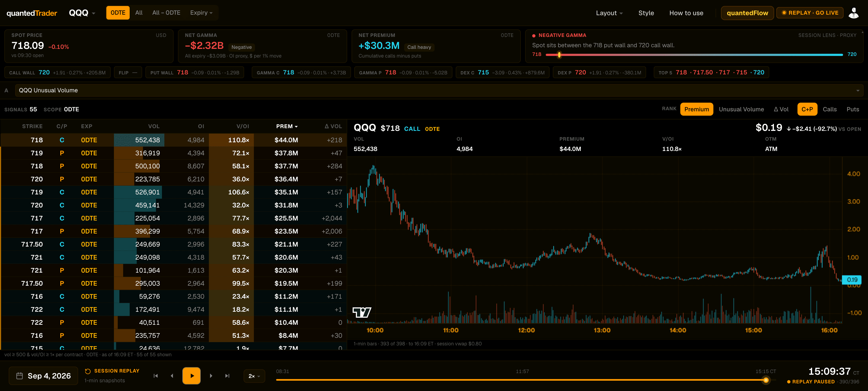Image resolution: width=868 pixels, height=391 pixels.
Task: Sort by the OI column header
Action: tap(201, 126)
